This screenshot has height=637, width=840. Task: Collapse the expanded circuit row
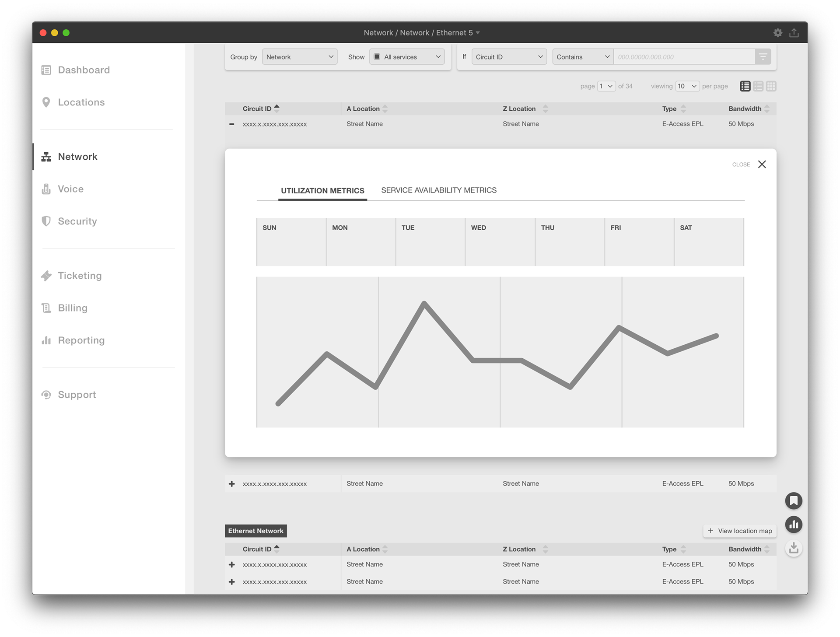point(232,124)
